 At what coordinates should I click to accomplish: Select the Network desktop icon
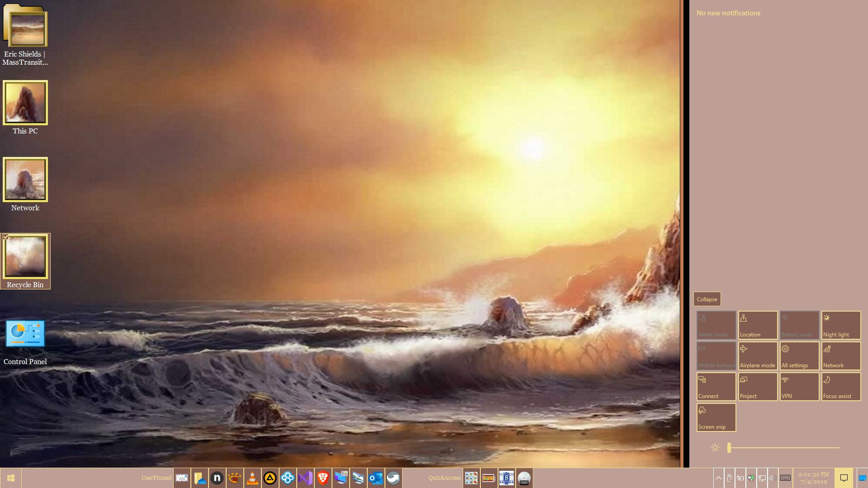coord(25,185)
